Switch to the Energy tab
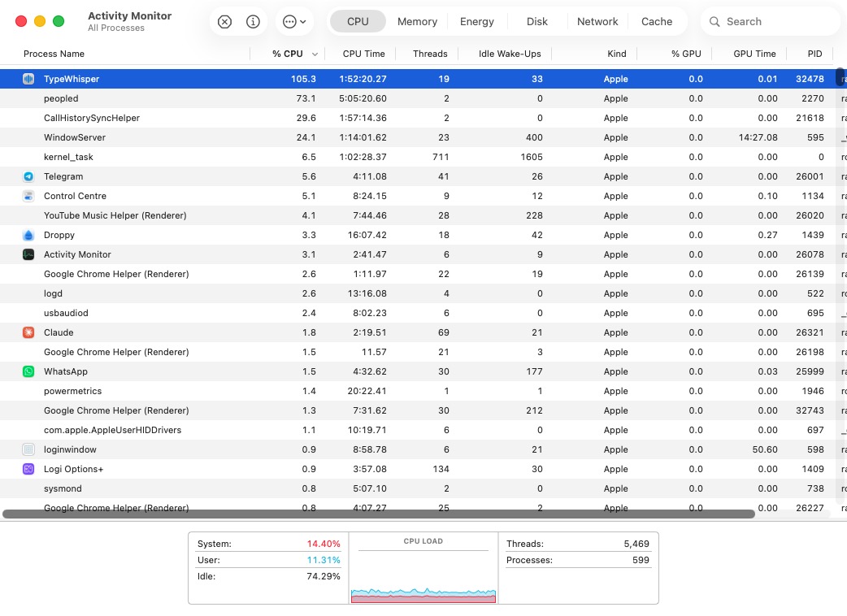 click(476, 22)
